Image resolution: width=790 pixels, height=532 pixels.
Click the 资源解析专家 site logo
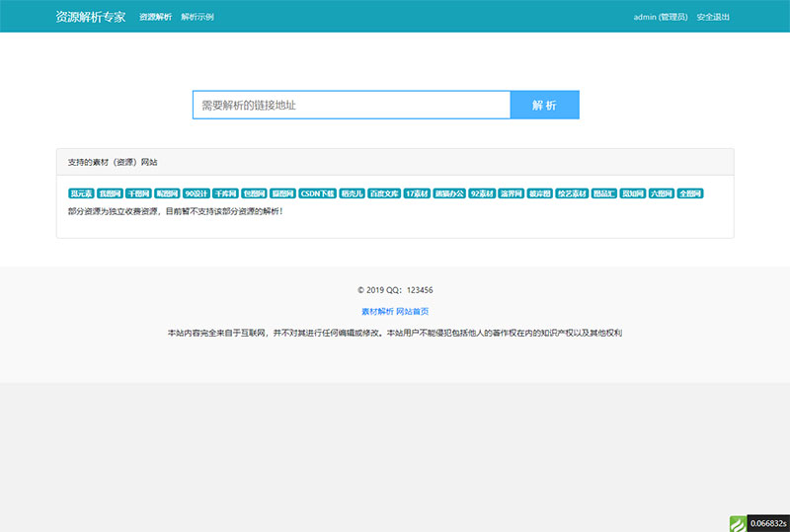(91, 17)
